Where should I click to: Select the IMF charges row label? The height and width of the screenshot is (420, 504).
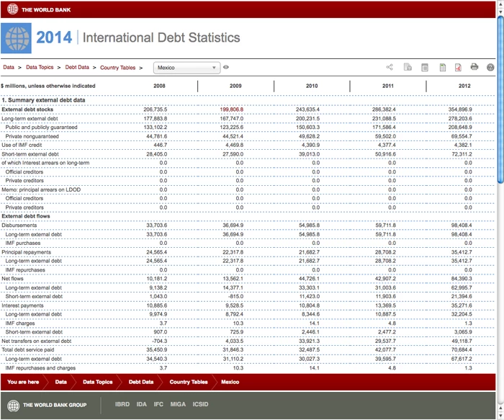click(20, 323)
